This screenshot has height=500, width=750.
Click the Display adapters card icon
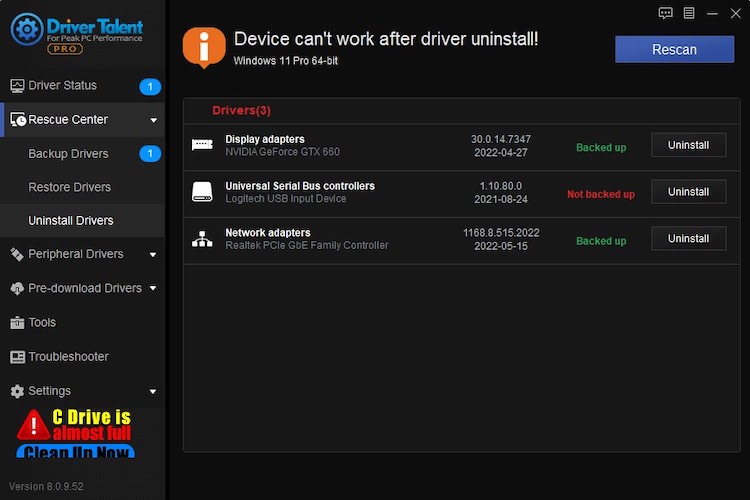click(x=202, y=144)
